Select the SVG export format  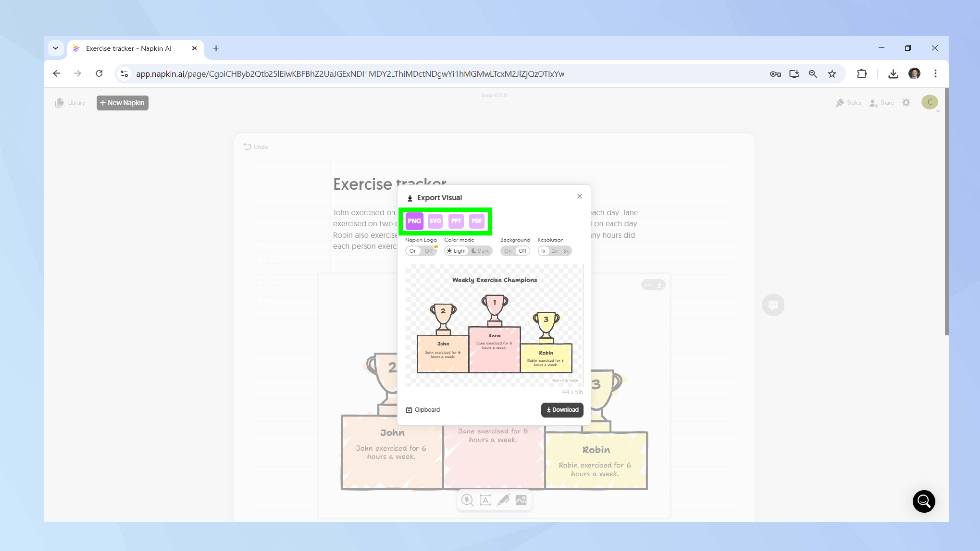coord(435,221)
